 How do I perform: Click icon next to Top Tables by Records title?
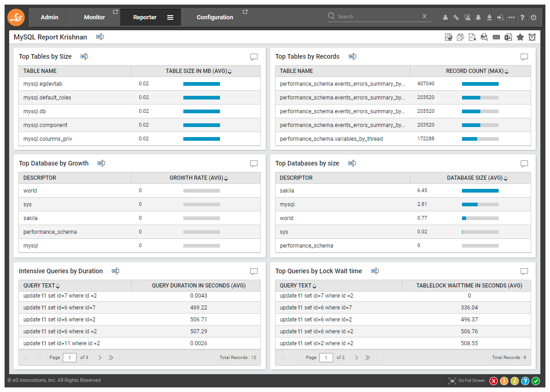point(352,56)
